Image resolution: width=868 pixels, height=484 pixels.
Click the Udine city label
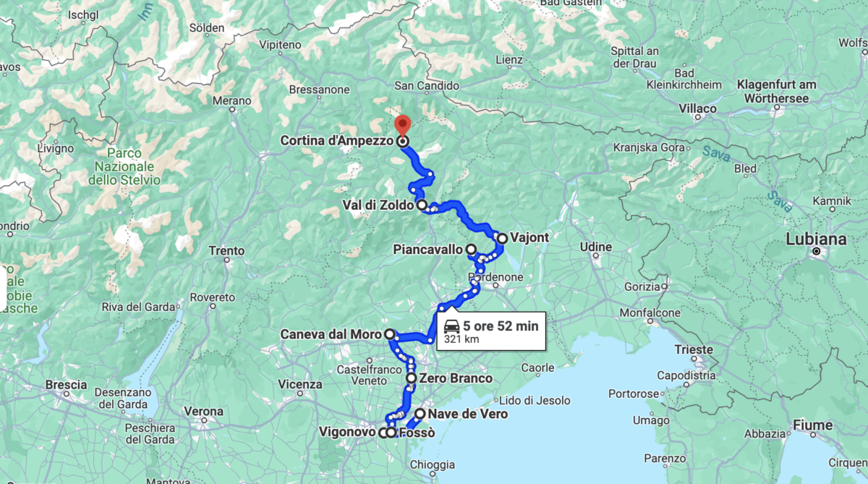pos(596,247)
